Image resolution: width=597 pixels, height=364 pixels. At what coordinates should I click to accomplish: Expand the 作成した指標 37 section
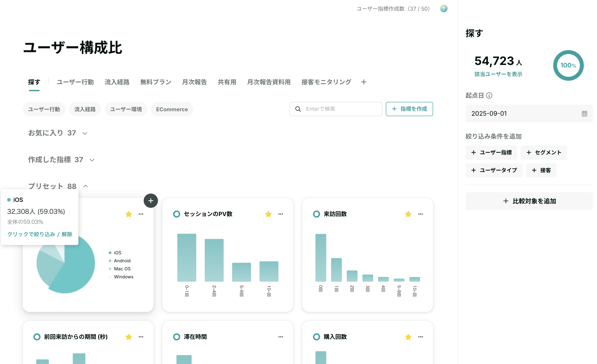click(61, 160)
